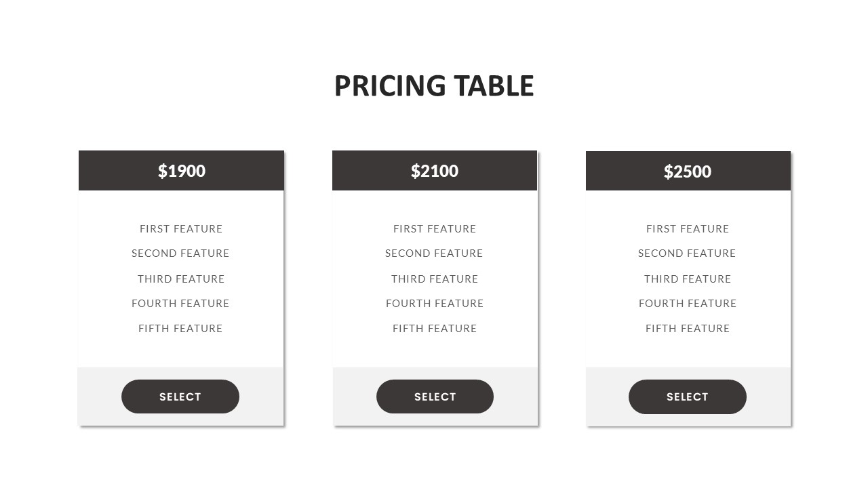Image resolution: width=868 pixels, height=488 pixels.
Task: Click the $2100 price header
Action: [435, 171]
